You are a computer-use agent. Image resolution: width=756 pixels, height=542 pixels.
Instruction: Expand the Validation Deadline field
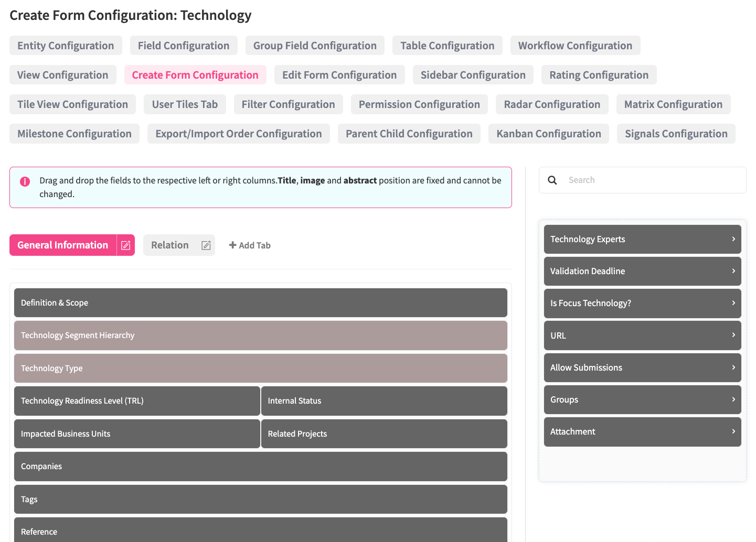(x=733, y=271)
